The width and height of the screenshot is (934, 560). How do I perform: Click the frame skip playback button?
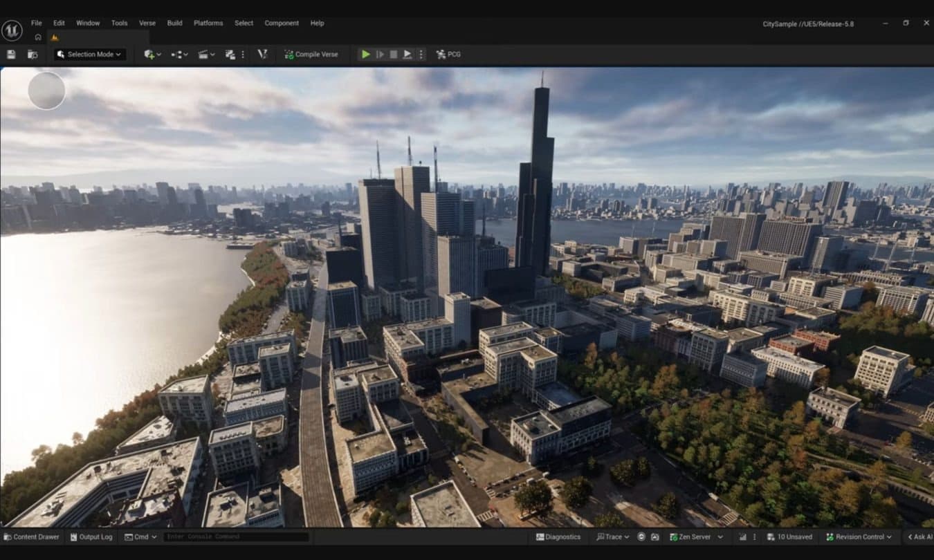(x=380, y=54)
